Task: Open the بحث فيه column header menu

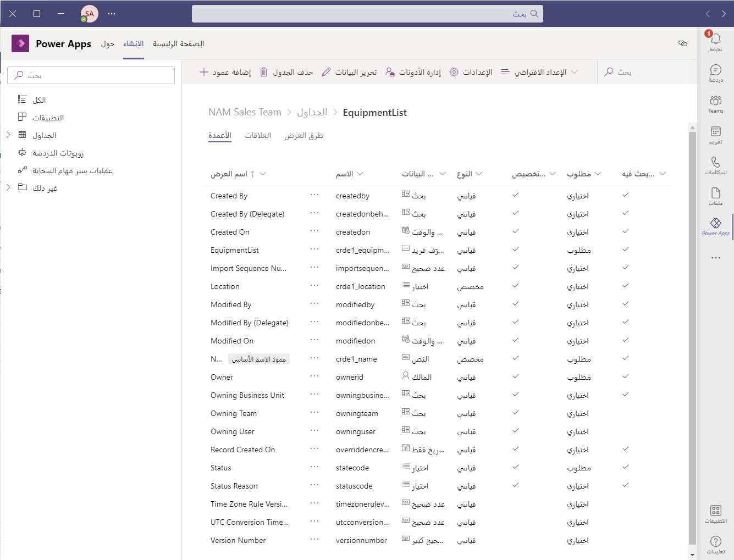Action: pyautogui.click(x=644, y=174)
